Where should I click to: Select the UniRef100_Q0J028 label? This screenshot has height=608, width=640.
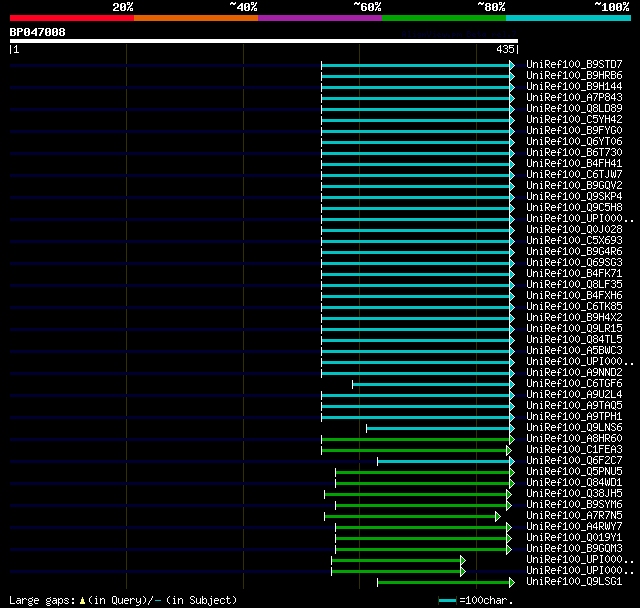coord(574,230)
